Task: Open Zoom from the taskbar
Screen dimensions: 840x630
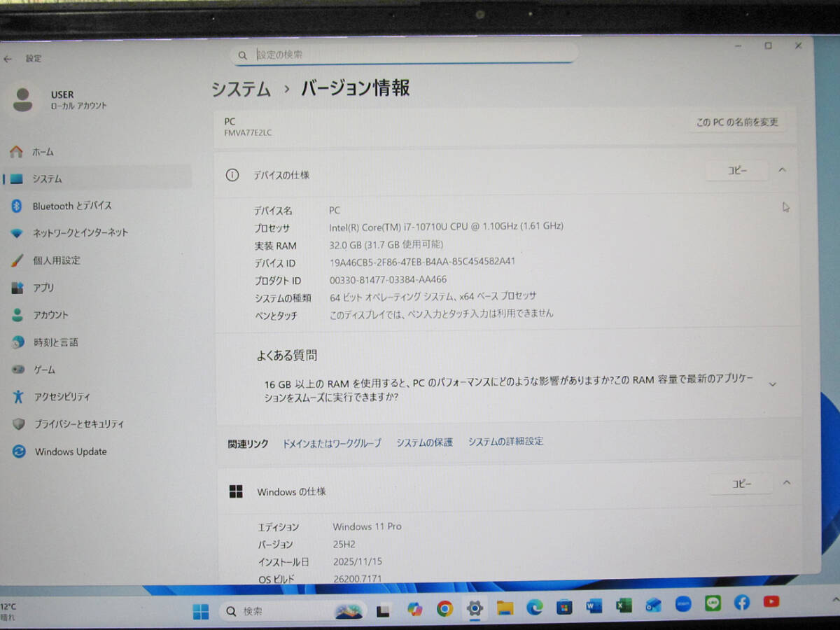Action: coord(683,603)
